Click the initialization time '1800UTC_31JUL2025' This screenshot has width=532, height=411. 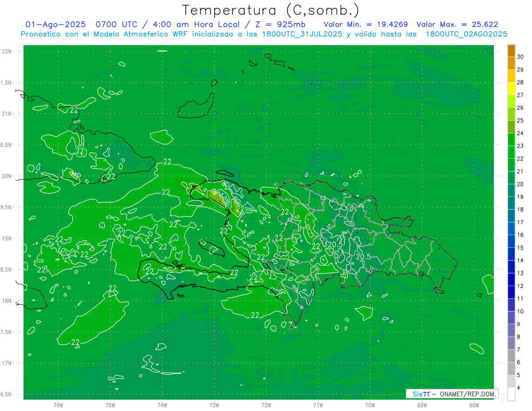click(x=302, y=34)
